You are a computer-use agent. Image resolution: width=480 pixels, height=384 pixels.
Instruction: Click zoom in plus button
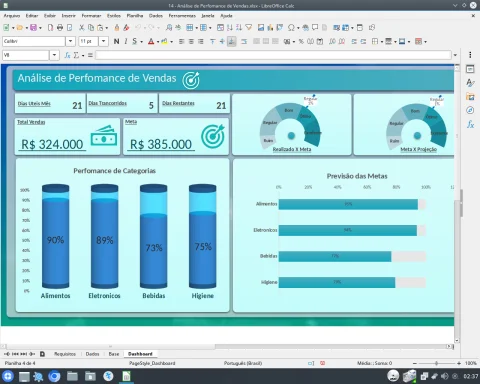(459, 363)
